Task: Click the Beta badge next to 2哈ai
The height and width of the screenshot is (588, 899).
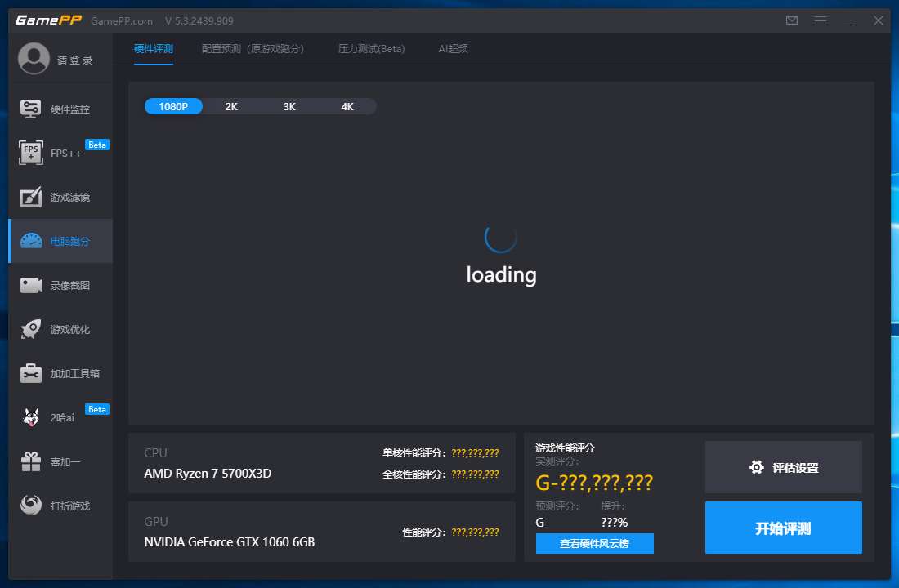Action: tap(97, 409)
